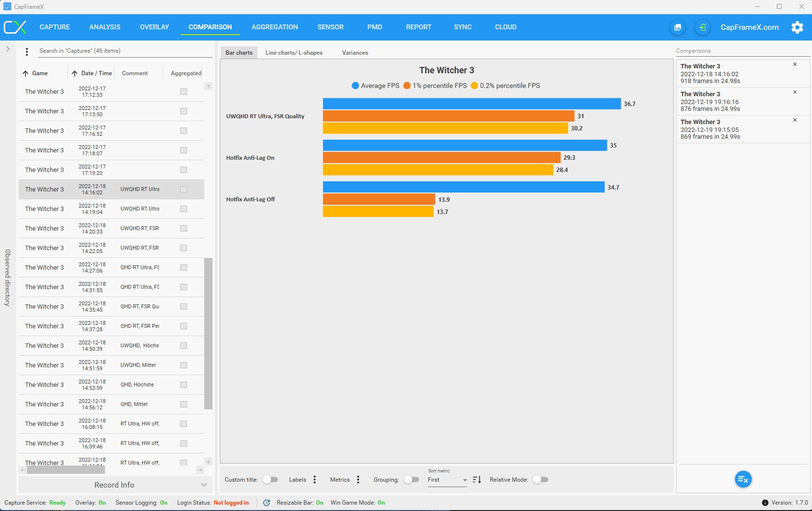This screenshot has height=511, width=812.
Task: Open the SENSOR tab
Action: pos(331,27)
